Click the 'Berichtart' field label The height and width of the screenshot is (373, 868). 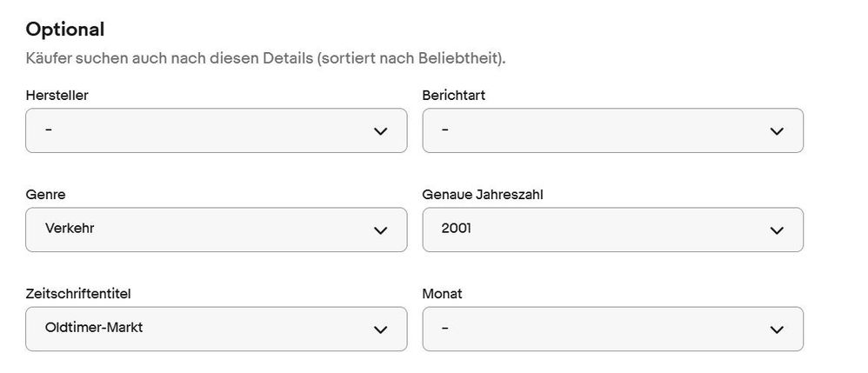tap(454, 95)
